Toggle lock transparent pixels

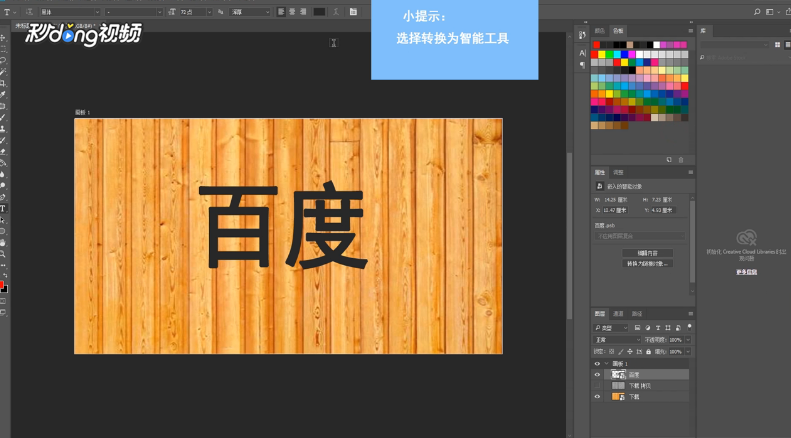(x=611, y=351)
